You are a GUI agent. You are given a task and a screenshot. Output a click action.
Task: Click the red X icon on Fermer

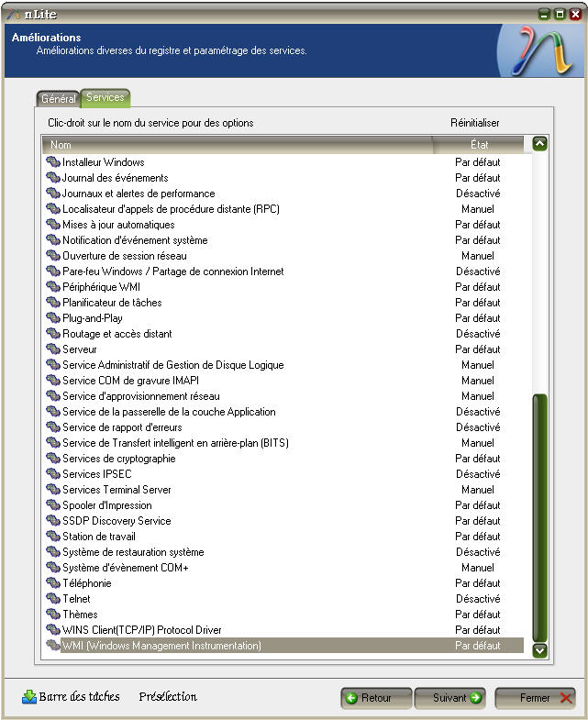[x=566, y=698]
